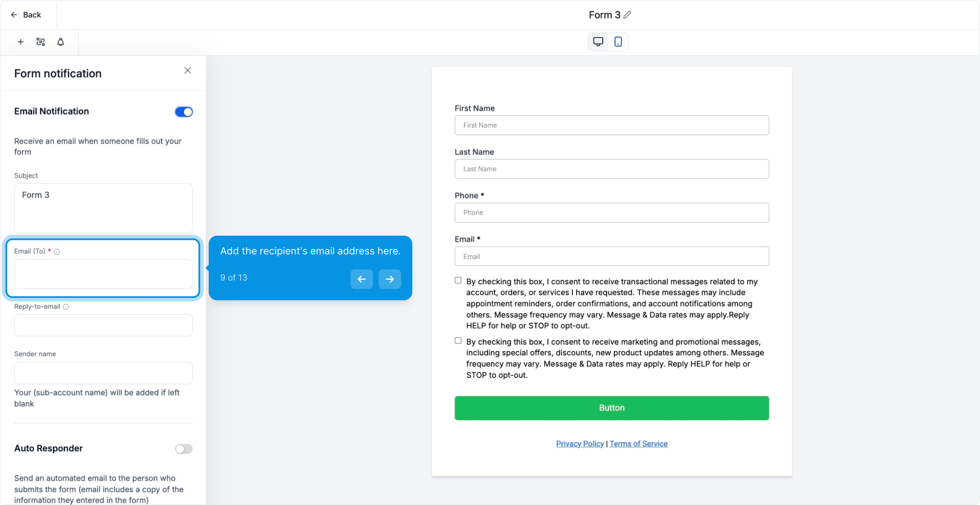Close the Form notification panel
This screenshot has width=980, height=505.
click(188, 71)
